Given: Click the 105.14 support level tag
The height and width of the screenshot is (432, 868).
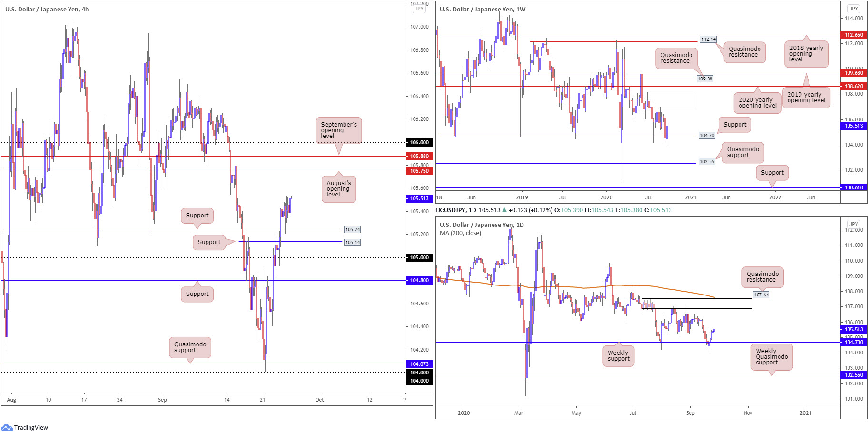Looking at the screenshot, I should (x=353, y=243).
